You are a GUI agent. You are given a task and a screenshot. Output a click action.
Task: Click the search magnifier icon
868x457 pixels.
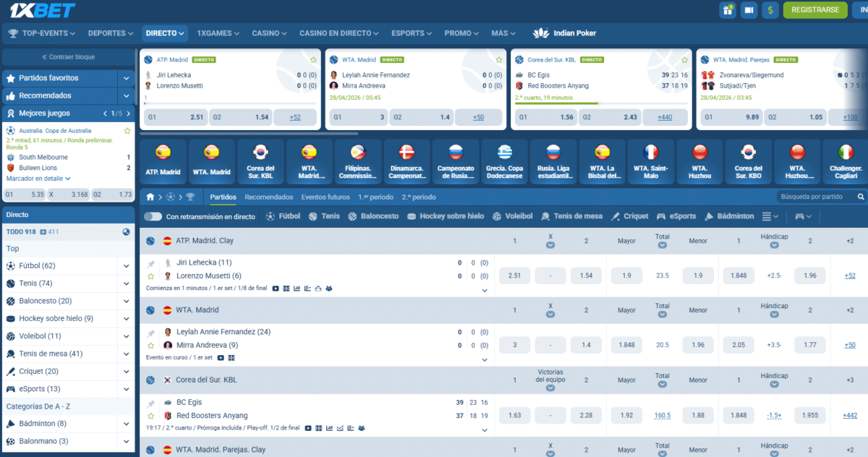tap(861, 197)
